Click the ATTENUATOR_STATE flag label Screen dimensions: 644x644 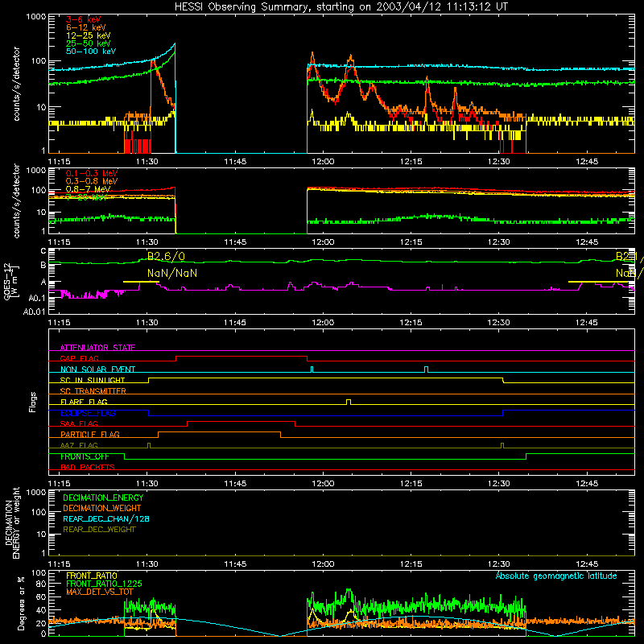pyautogui.click(x=97, y=348)
